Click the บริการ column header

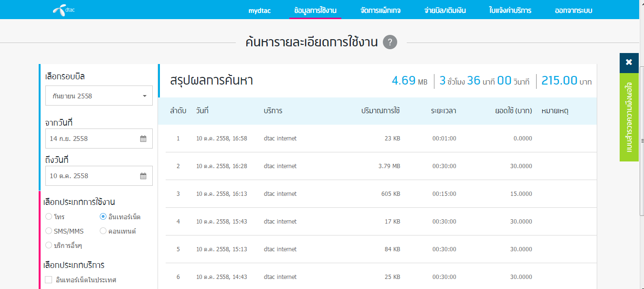click(273, 111)
